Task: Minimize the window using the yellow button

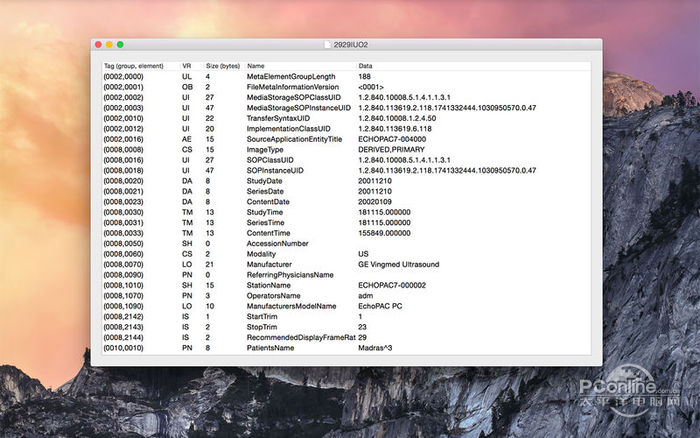Action: (109, 45)
